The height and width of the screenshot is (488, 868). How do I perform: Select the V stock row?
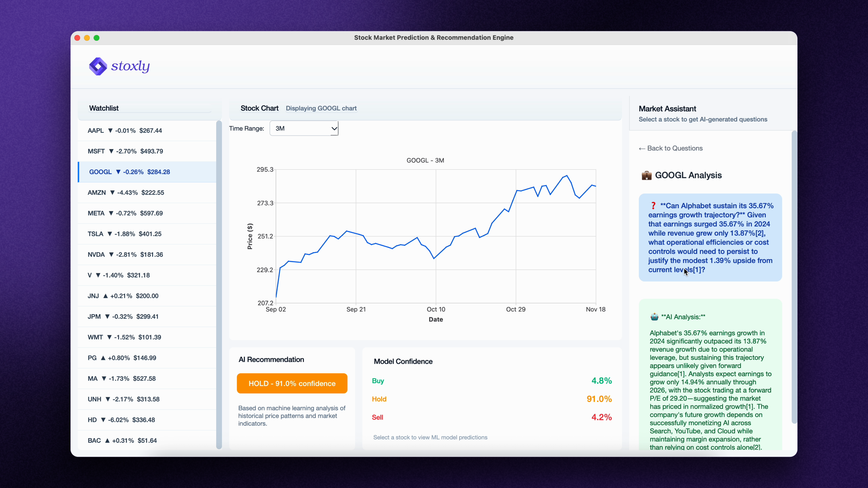[x=147, y=275]
